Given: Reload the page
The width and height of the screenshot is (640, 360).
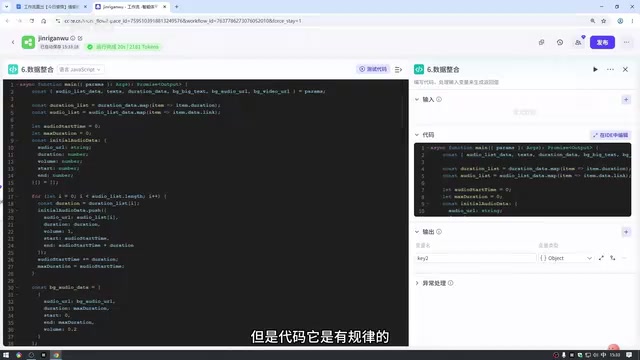Looking at the screenshot, I should pos(31,21).
